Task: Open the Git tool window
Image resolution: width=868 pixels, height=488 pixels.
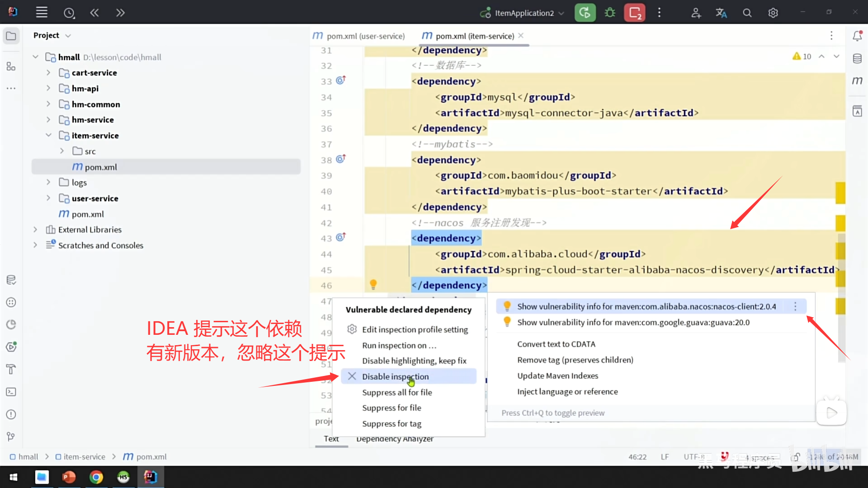Action: (11, 436)
